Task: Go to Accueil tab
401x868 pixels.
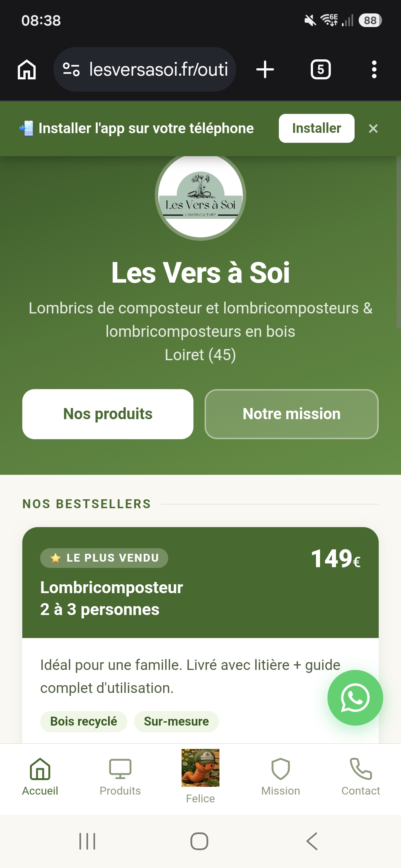Action: point(40,777)
